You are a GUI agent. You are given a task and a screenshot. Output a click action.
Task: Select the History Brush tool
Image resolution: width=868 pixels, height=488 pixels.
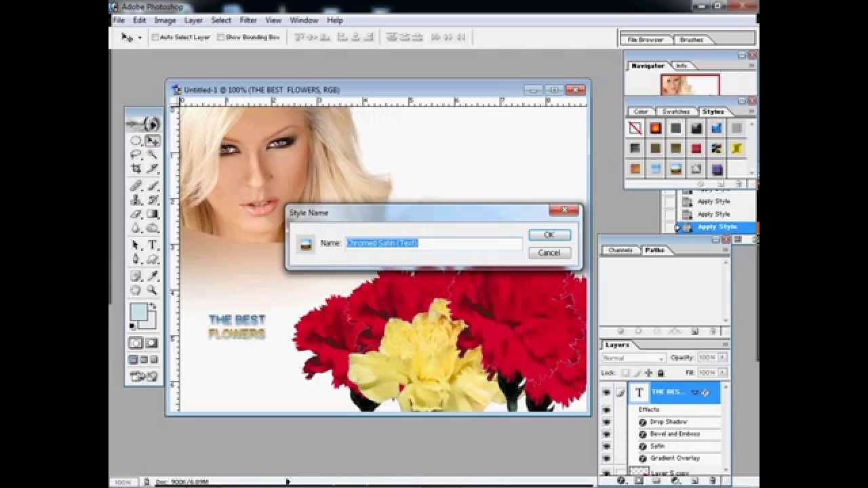coord(153,200)
